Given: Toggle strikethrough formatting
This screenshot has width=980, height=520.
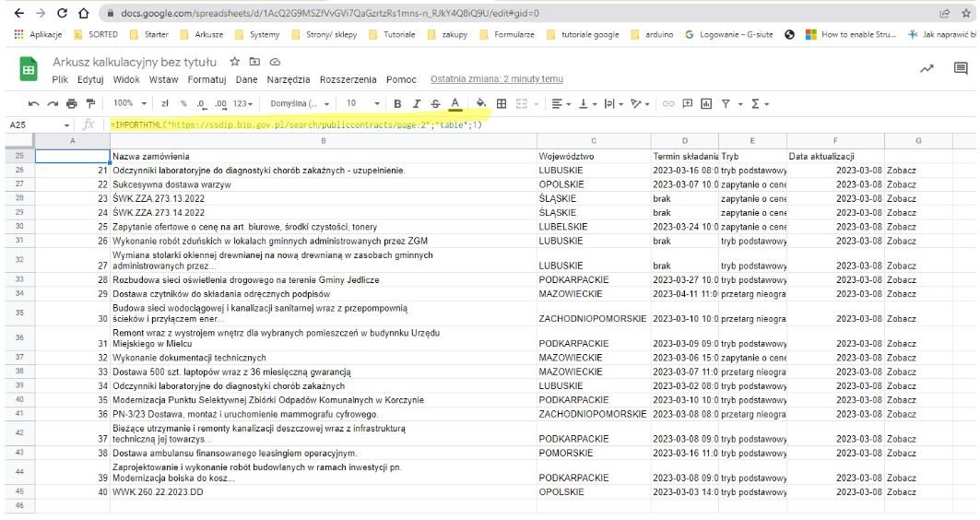Looking at the screenshot, I should pos(435,103).
